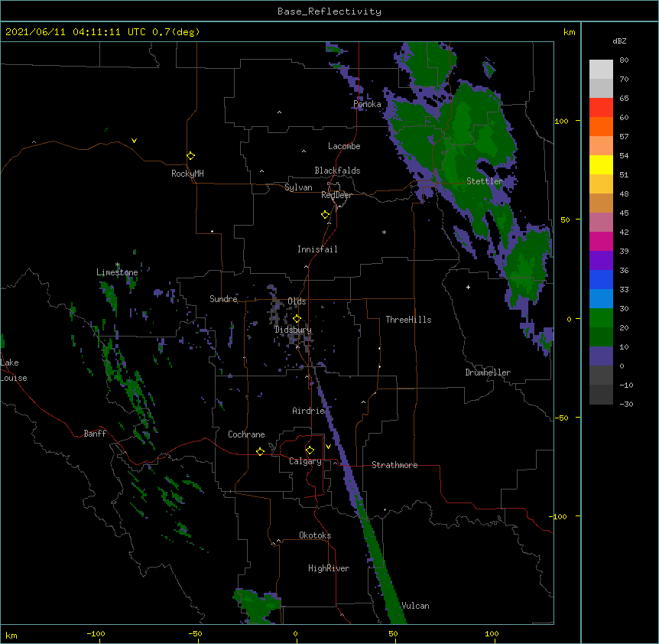This screenshot has height=644, width=659.
Task: Click the Didsbury city label
Action: tap(293, 330)
